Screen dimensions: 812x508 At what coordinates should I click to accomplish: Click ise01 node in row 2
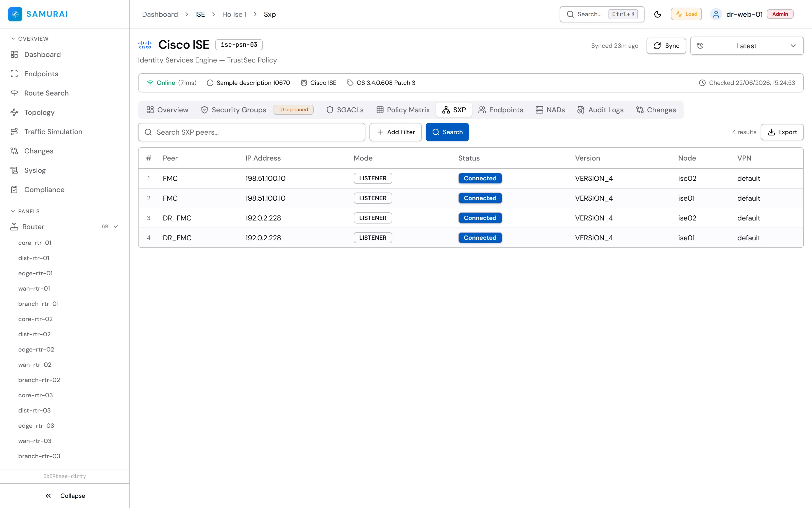(x=686, y=198)
